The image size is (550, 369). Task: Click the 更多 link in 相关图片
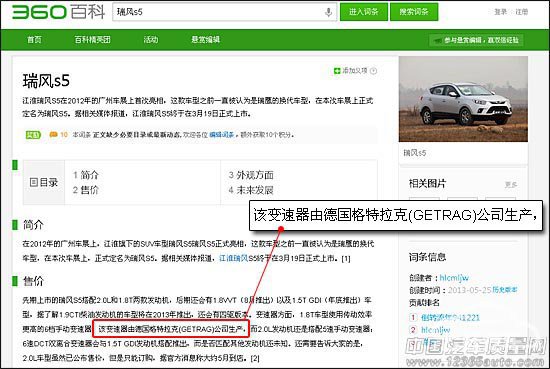point(511,184)
